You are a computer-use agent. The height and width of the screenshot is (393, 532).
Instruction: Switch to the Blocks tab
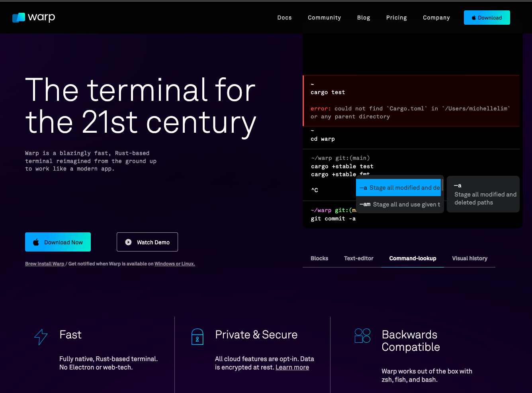pyautogui.click(x=319, y=258)
